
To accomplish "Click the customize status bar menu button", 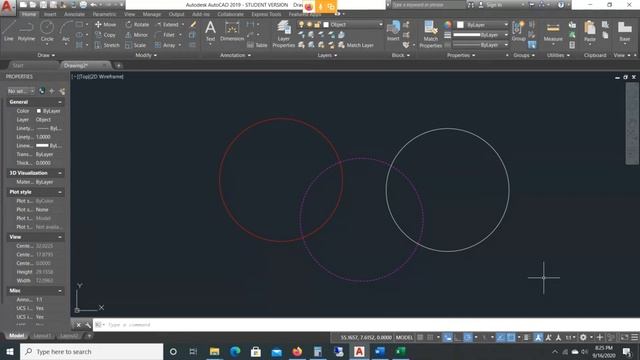I will [x=635, y=337].
